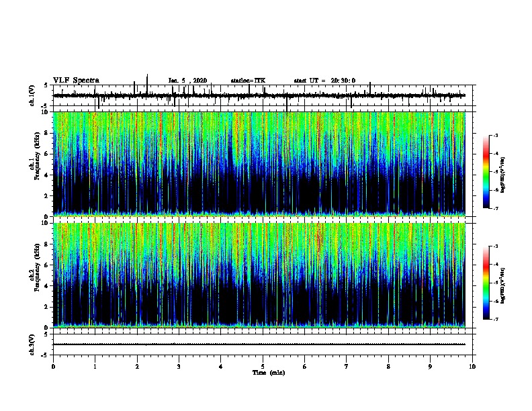
Task: Click the flat ch.3 voltage trace
Action: click(x=259, y=345)
